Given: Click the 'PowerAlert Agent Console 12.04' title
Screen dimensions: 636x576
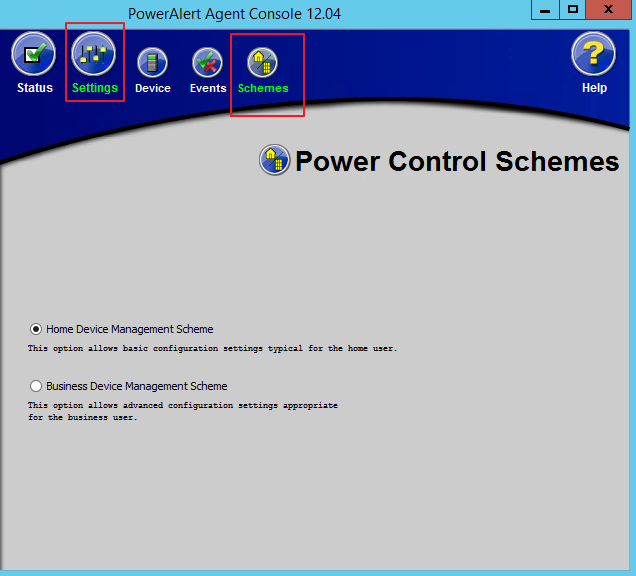Looking at the screenshot, I should (x=234, y=14).
